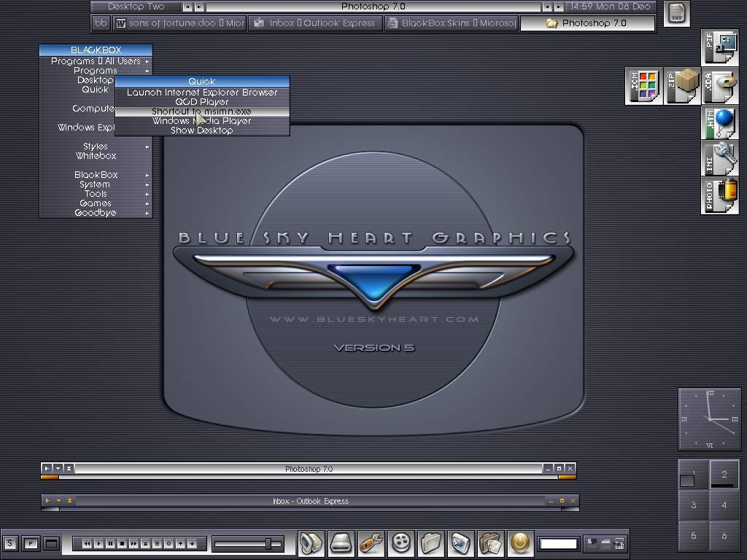Expand the Games submenu
Screen dimensions: 747x560
tap(96, 203)
